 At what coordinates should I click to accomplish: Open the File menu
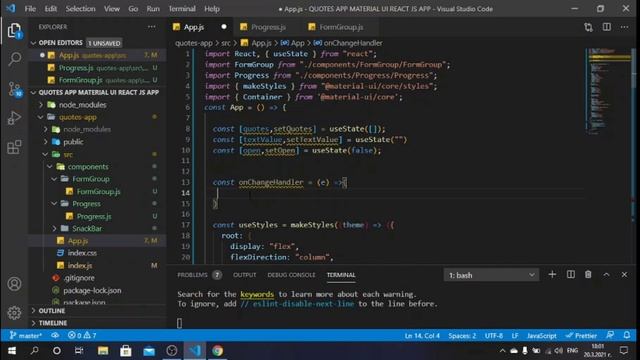point(30,9)
